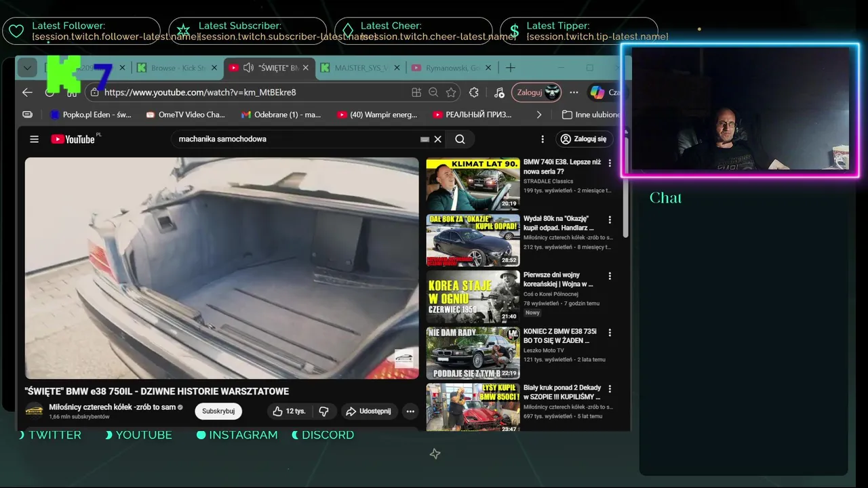
Task: Open a new browser tab with plus
Action: click(511, 68)
